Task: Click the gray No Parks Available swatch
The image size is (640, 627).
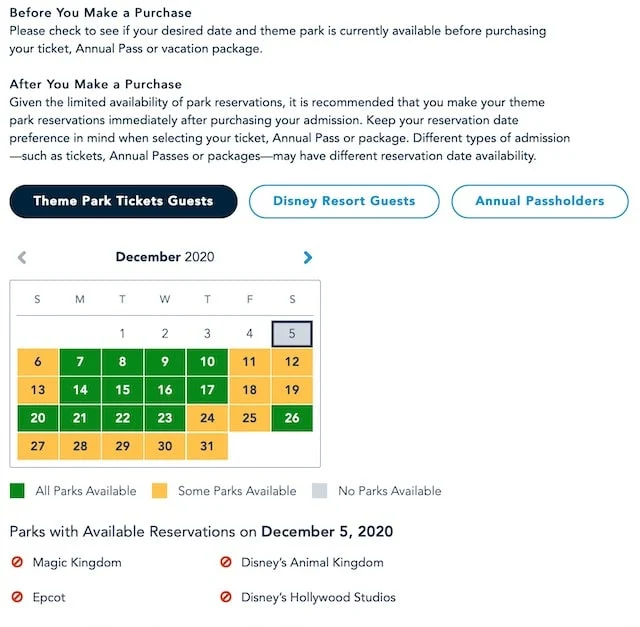Action: coord(320,491)
